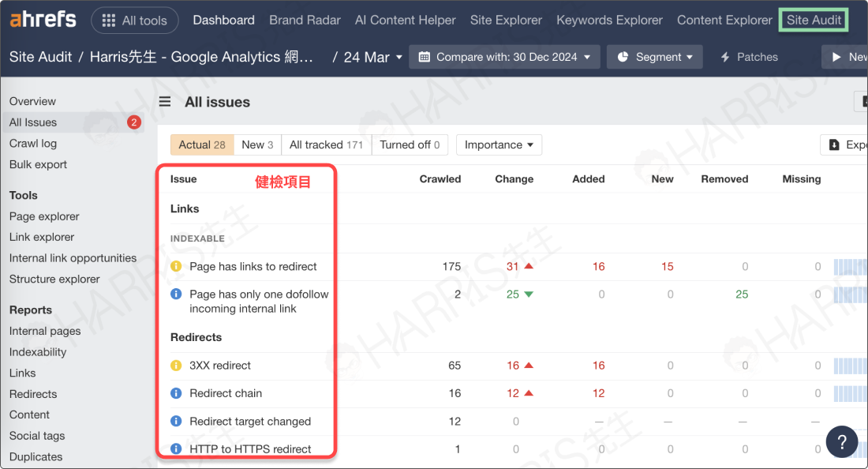Select the Actual 28 tab
Image resolution: width=868 pixels, height=469 pixels.
(202, 144)
